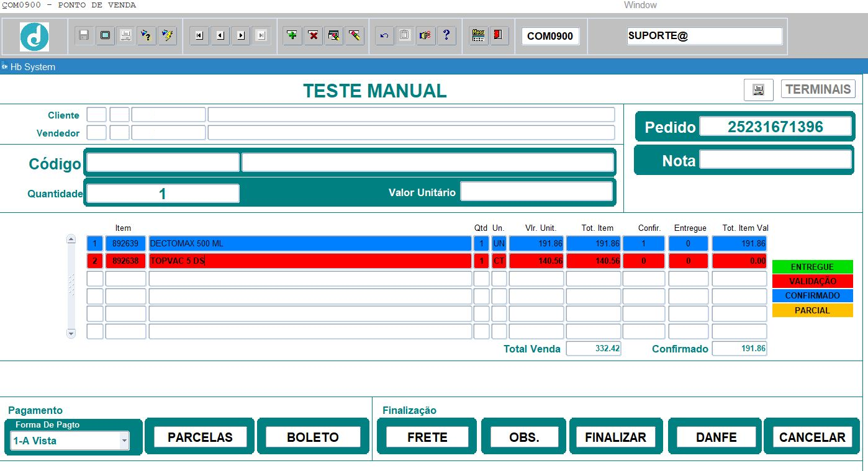Click the blue CONFIRMADO legend swatch

[812, 295]
